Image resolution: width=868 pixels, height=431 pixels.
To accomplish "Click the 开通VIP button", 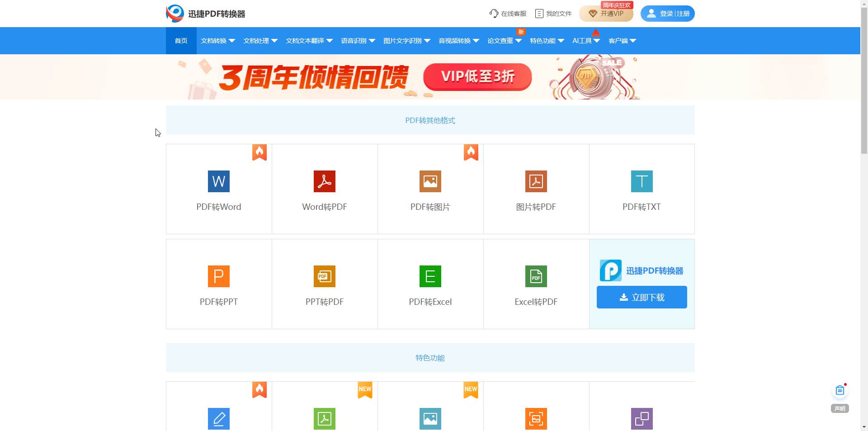I will [606, 14].
